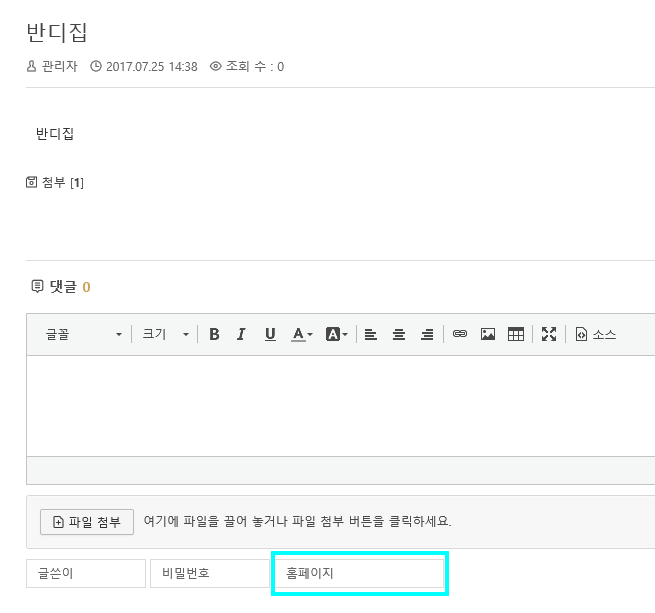The height and width of the screenshot is (613, 655).
Task: Expand the 첨부 [1] attachment list
Action: (55, 183)
